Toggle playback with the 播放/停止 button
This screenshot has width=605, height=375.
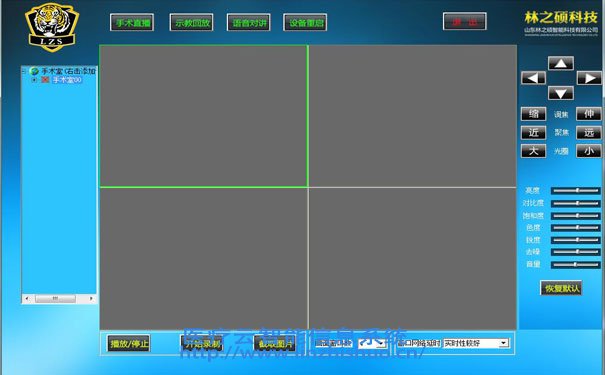pyautogui.click(x=128, y=343)
